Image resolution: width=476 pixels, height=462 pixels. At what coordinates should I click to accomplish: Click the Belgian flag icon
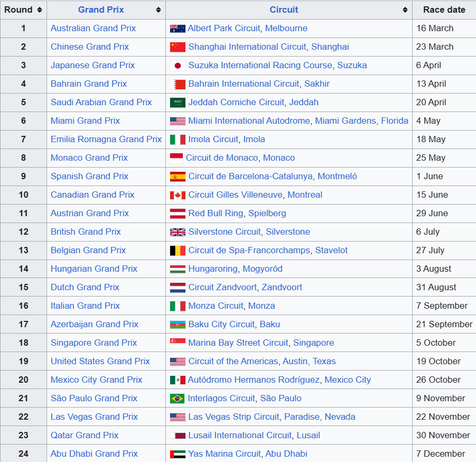(178, 251)
